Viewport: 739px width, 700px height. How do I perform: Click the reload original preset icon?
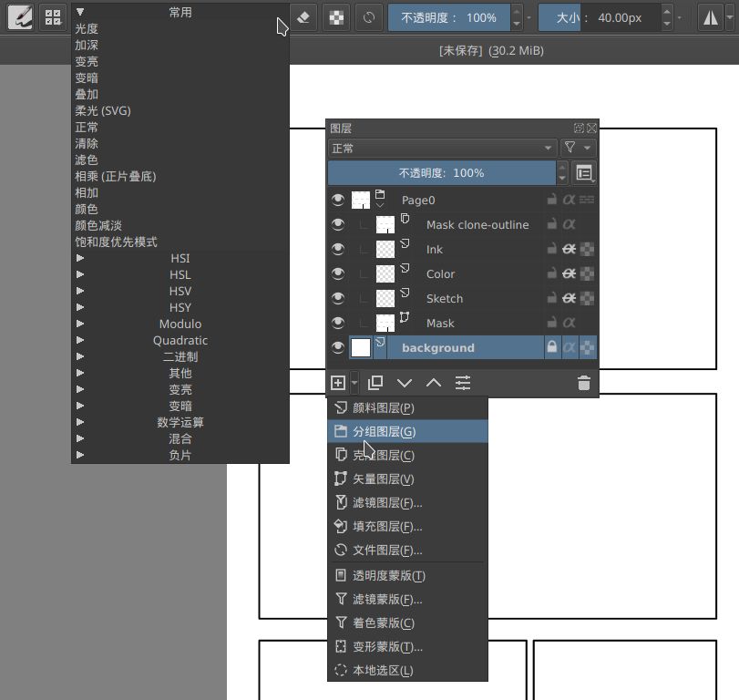click(369, 17)
